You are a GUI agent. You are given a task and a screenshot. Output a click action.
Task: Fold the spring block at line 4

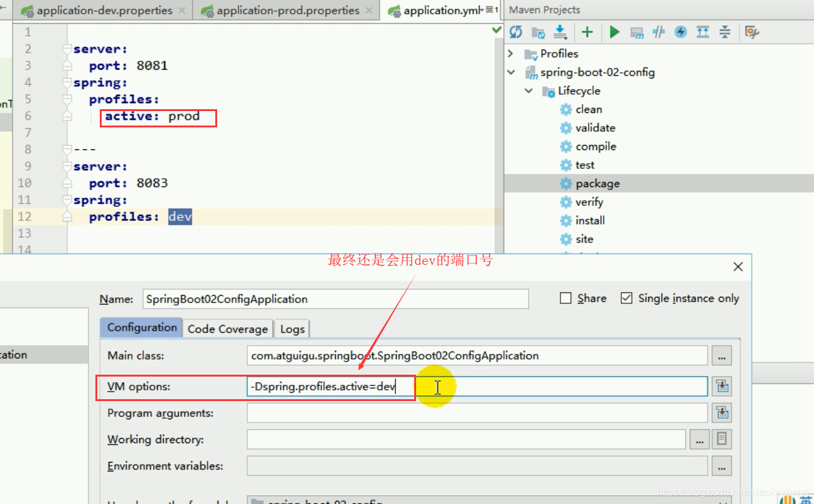67,82
